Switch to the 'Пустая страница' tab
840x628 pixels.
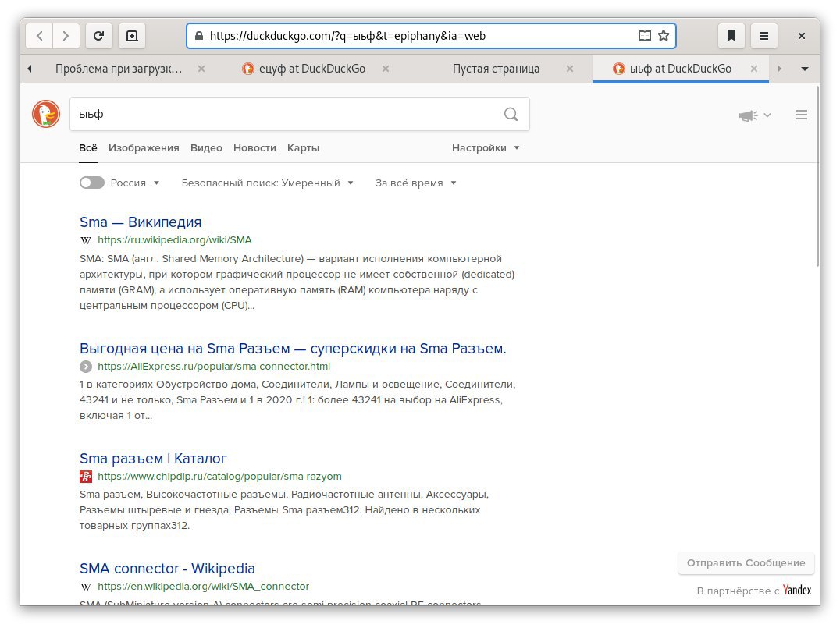pos(496,69)
